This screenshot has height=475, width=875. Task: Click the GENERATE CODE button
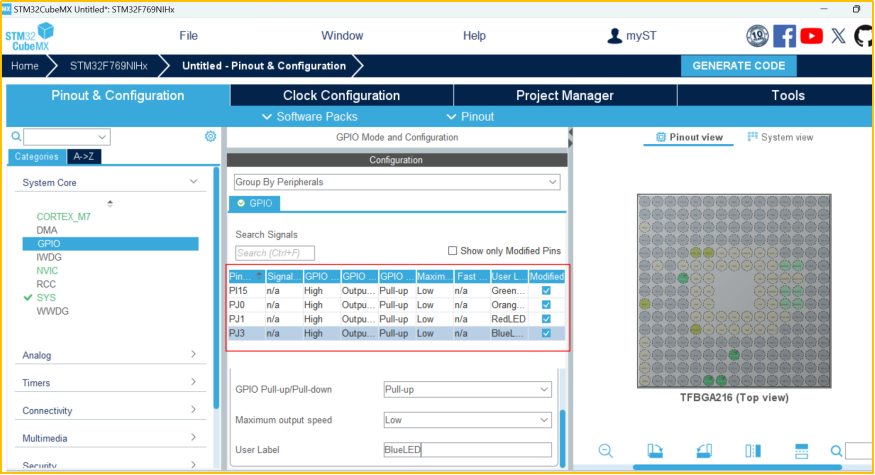click(739, 66)
